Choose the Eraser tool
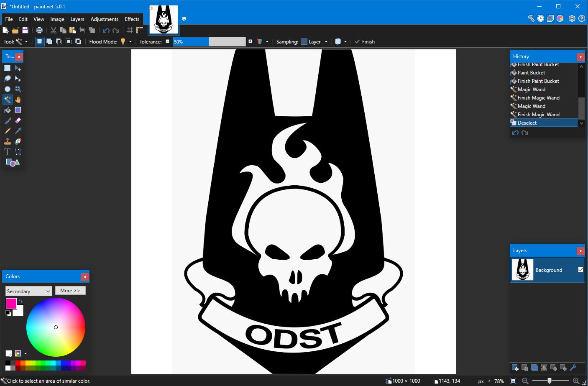 pos(18,120)
